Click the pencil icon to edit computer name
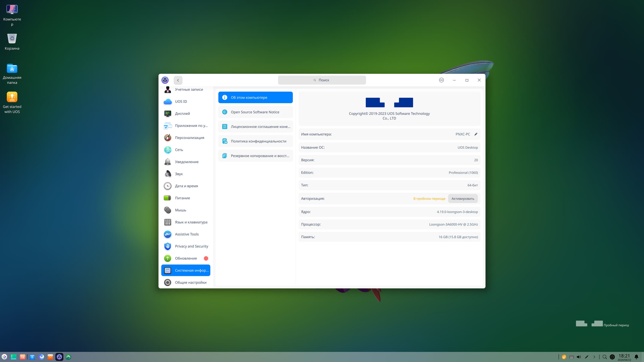644x362 pixels. [x=476, y=134]
